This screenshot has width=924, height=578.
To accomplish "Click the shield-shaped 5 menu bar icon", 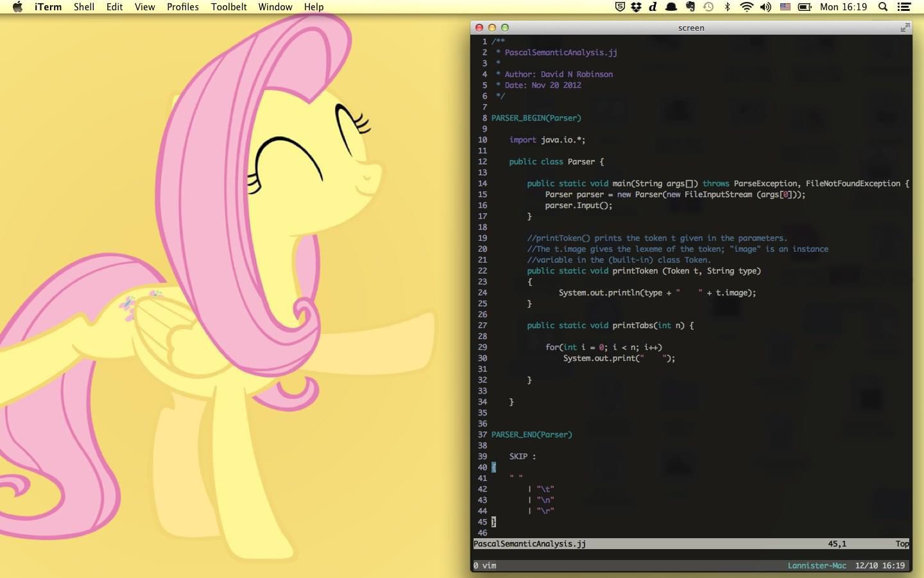I will tap(620, 7).
